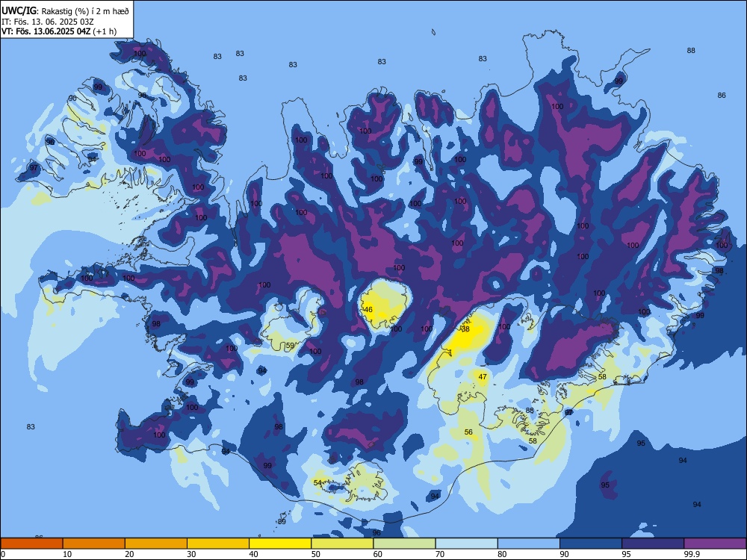The width and height of the screenshot is (747, 560).
Task: Pick the 20–30 amber legend swatch
Action: (x=156, y=544)
